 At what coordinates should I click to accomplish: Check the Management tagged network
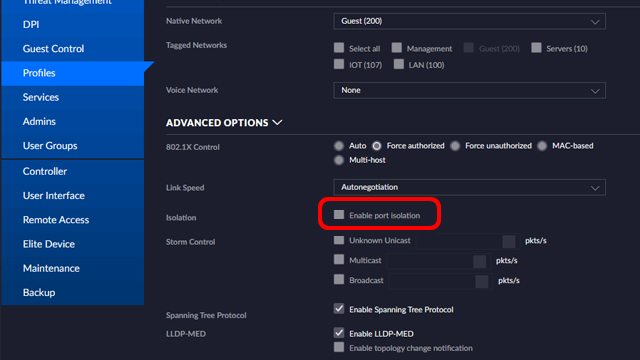pyautogui.click(x=396, y=48)
